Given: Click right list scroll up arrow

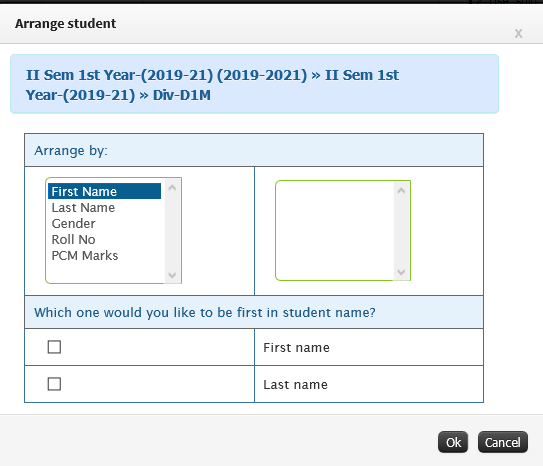Looking at the screenshot, I should coord(401,190).
